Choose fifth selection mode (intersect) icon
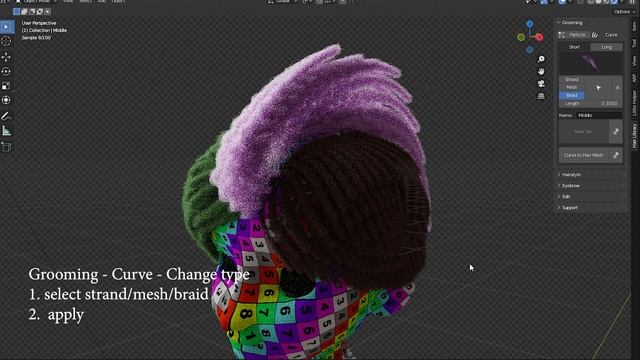640x360 pixels. (47, 12)
